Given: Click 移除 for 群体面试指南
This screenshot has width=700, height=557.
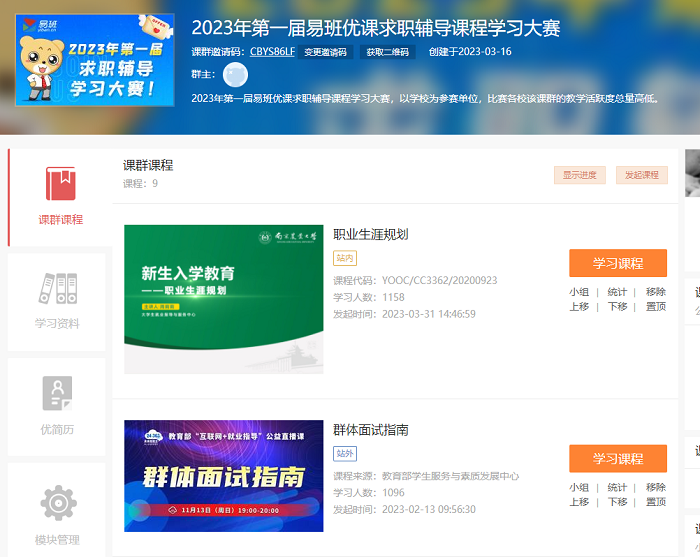Looking at the screenshot, I should click(656, 487).
